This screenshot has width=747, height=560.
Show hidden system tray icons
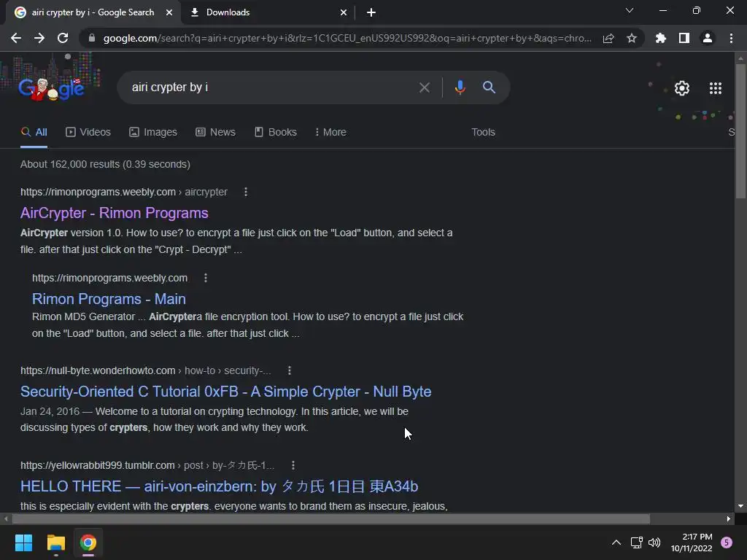click(x=616, y=542)
